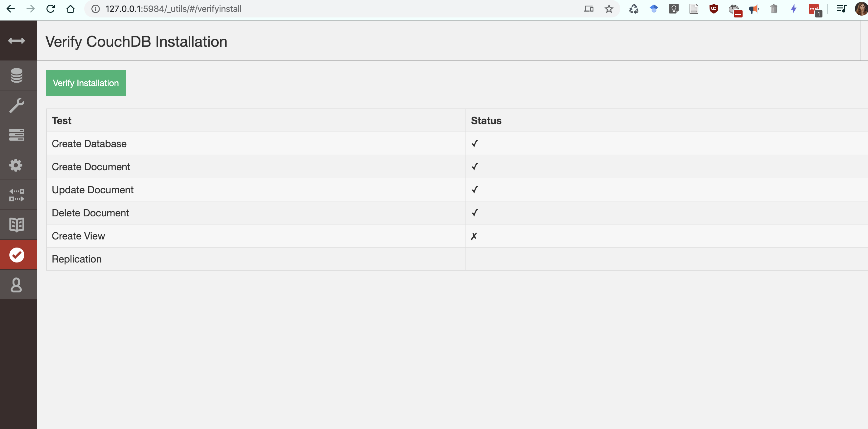This screenshot has height=429, width=868.
Task: Open Configuration via the gear icon
Action: (16, 165)
